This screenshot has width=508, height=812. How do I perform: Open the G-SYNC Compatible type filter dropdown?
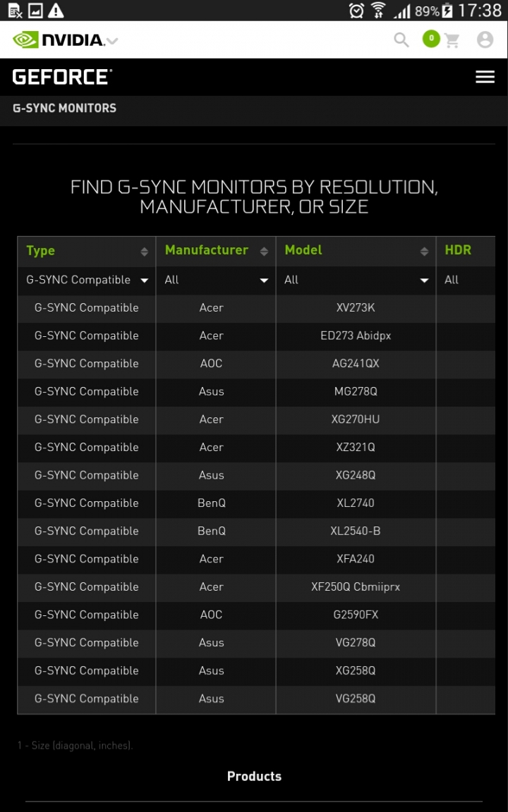pos(87,280)
